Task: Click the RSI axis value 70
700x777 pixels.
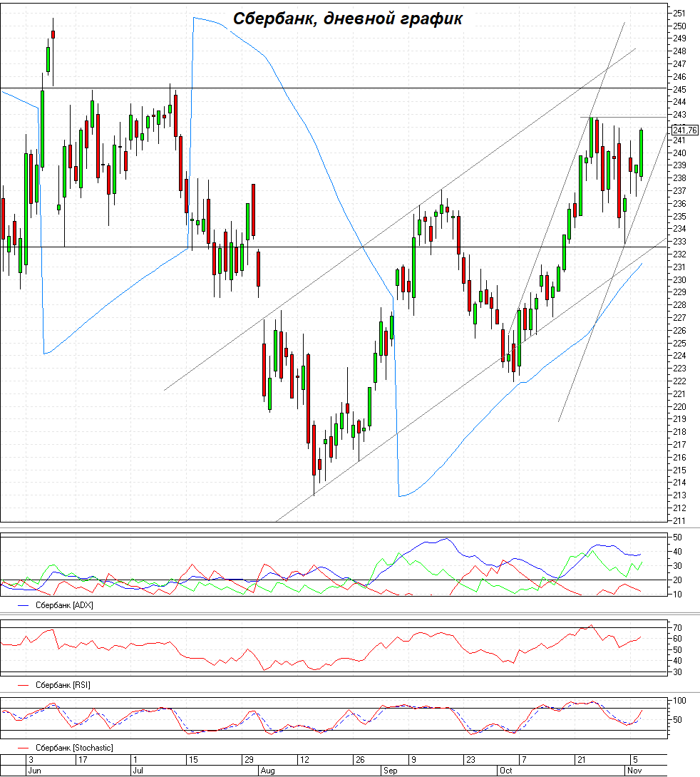Action: [677, 628]
